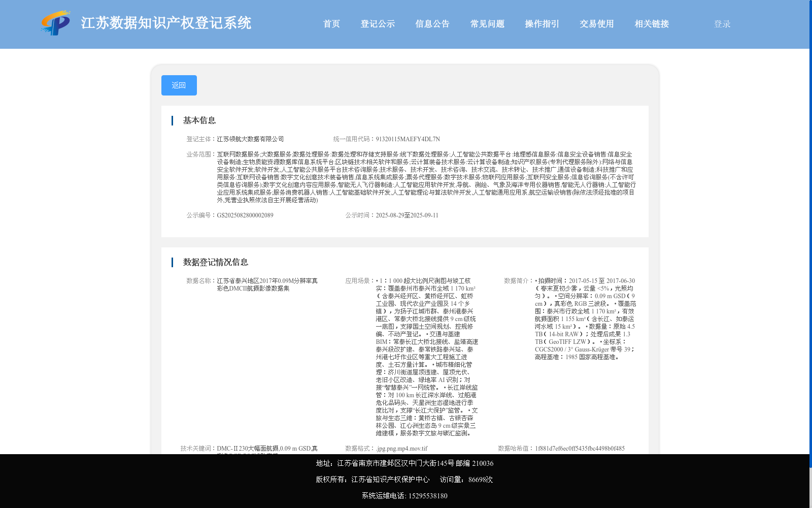This screenshot has height=508, width=812.
Task: Click the 业务范围 label
Action: (x=201, y=154)
